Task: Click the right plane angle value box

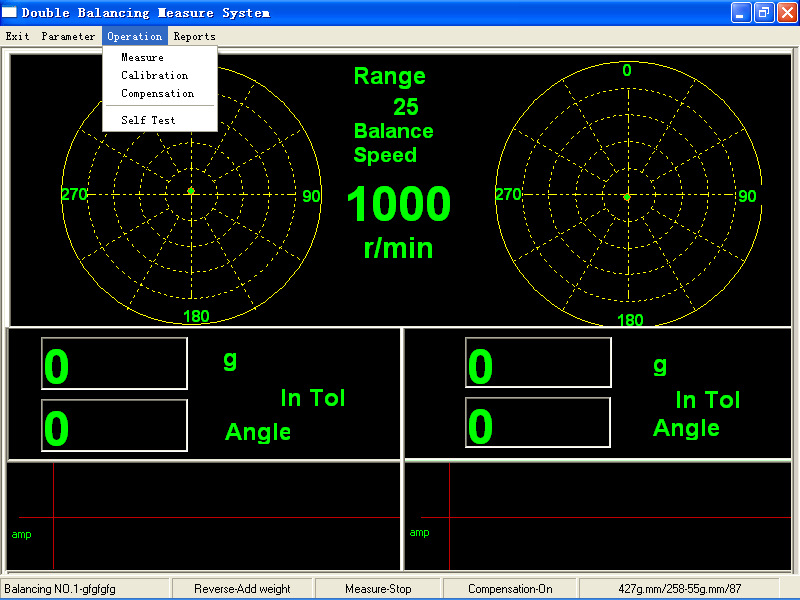Action: (538, 423)
